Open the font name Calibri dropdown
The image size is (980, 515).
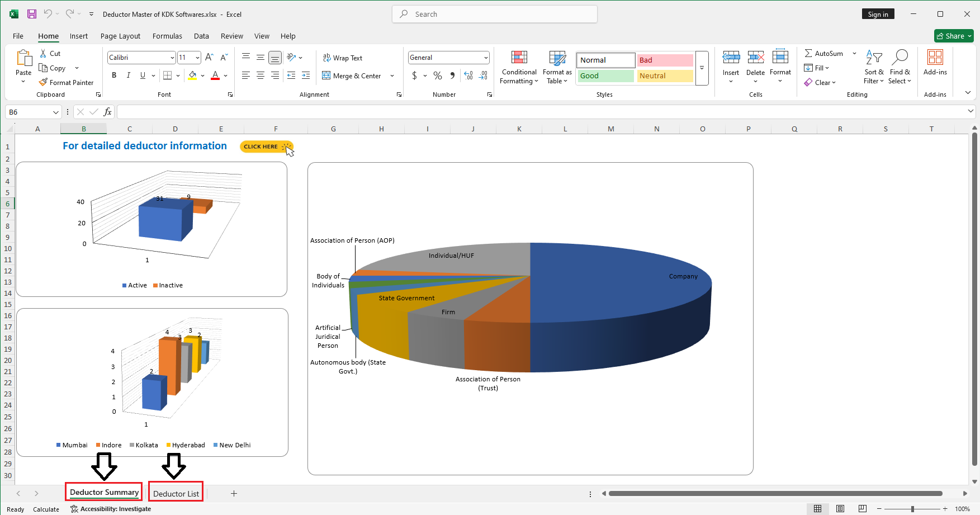point(172,58)
